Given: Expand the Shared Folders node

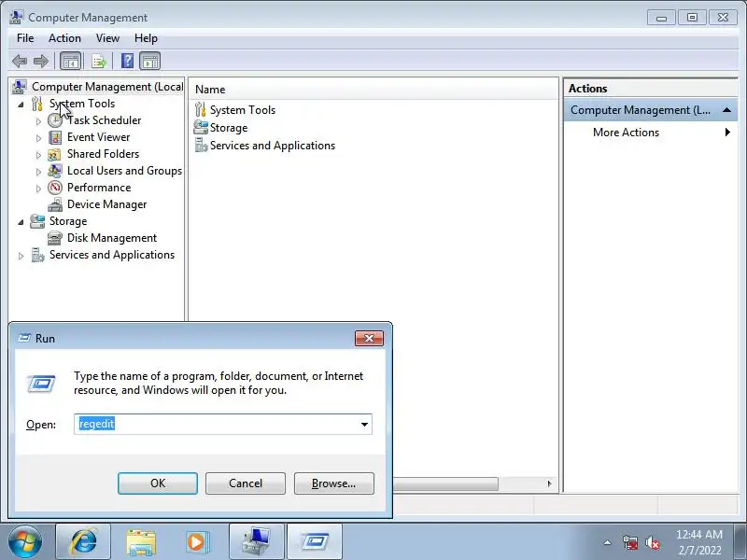Looking at the screenshot, I should (x=38, y=155).
